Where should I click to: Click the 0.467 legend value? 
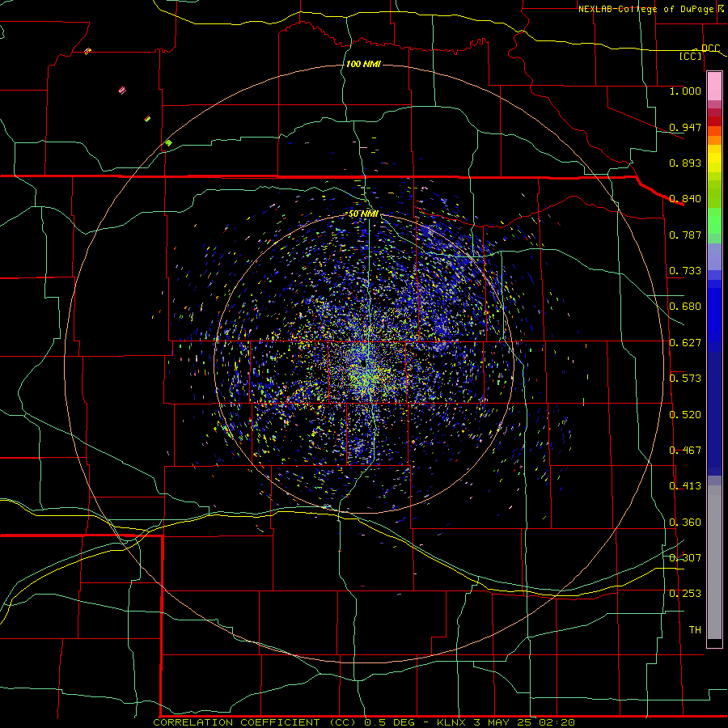685,451
